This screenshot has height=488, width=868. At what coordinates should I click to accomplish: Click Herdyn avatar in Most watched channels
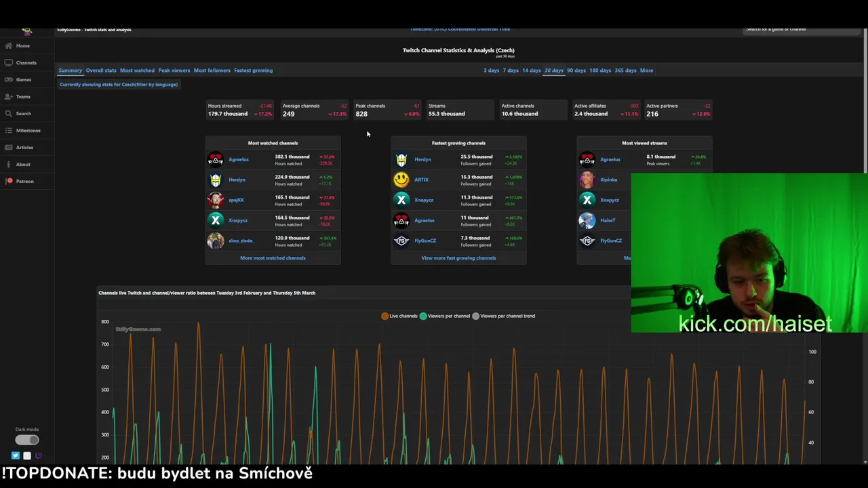[x=216, y=180]
